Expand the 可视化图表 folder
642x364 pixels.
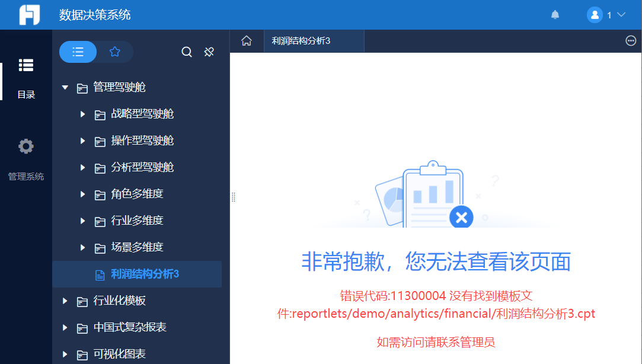tap(65, 354)
